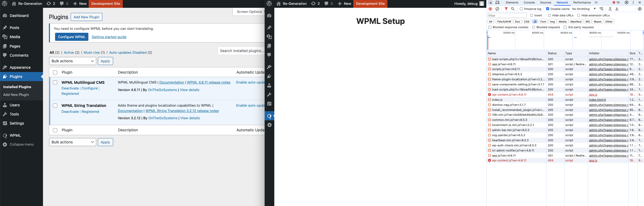The image size is (644, 206).
Task: Expand Screen Options panel
Action: [x=249, y=12]
